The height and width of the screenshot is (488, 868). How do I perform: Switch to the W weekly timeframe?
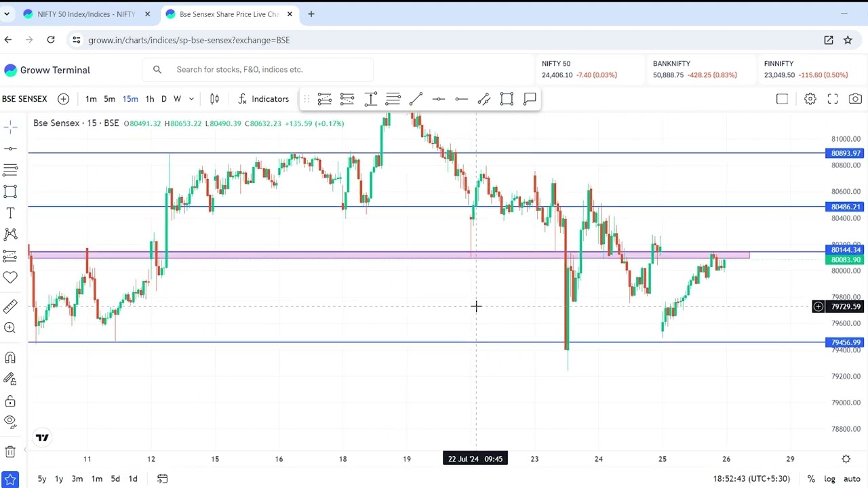click(177, 99)
